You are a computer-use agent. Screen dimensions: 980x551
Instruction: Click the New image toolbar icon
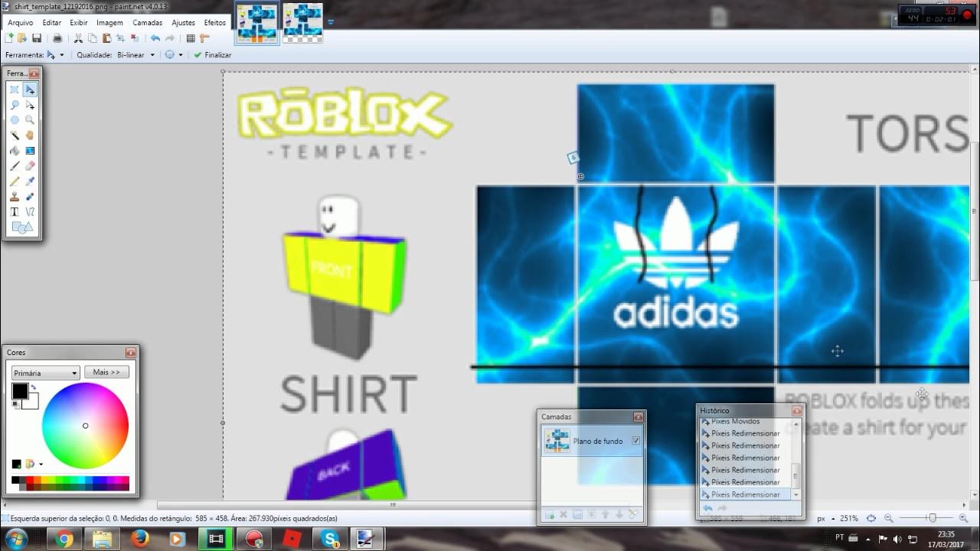click(x=10, y=38)
